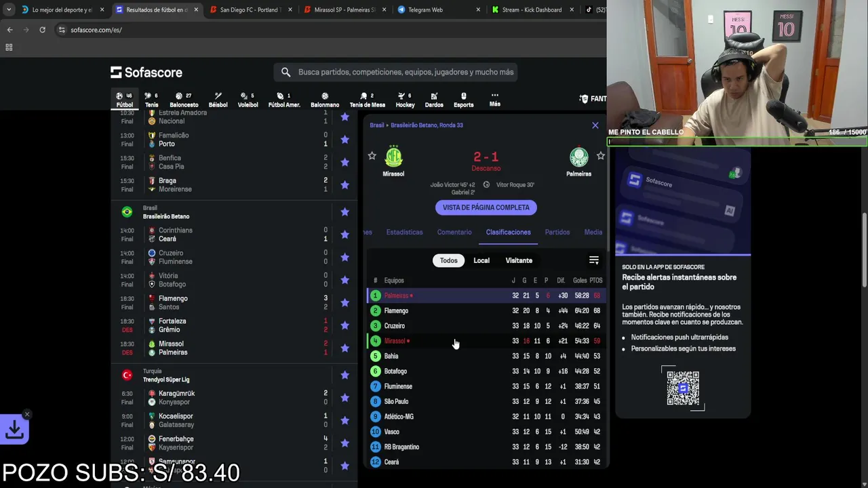Open the Brasileirão Betano league link
This screenshot has height=488, width=868.
click(x=166, y=216)
